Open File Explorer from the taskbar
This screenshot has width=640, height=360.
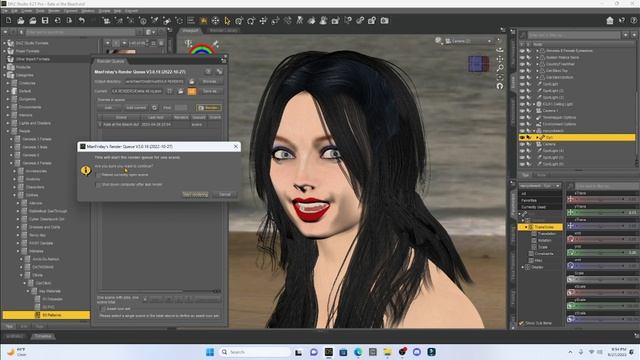click(387, 352)
